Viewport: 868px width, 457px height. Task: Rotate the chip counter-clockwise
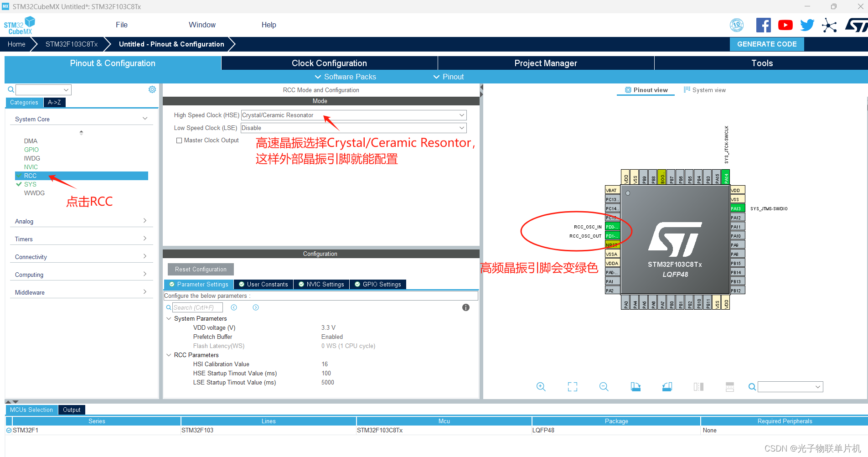pyautogui.click(x=667, y=387)
